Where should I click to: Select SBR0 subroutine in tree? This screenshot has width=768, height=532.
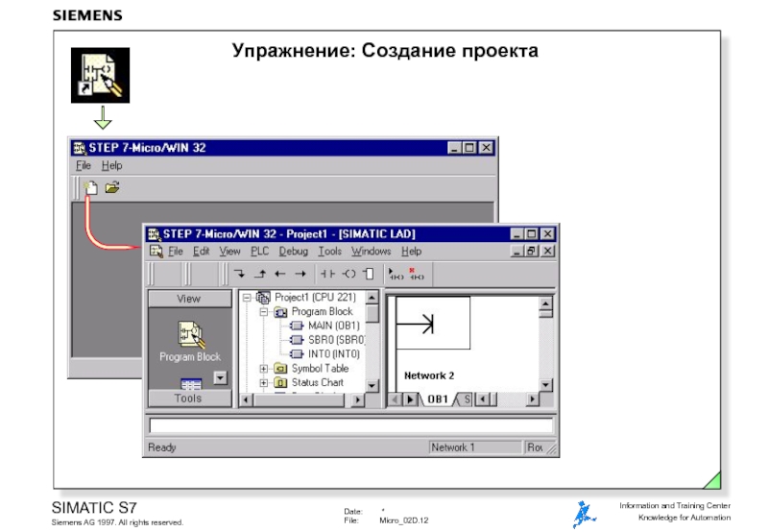337,340
